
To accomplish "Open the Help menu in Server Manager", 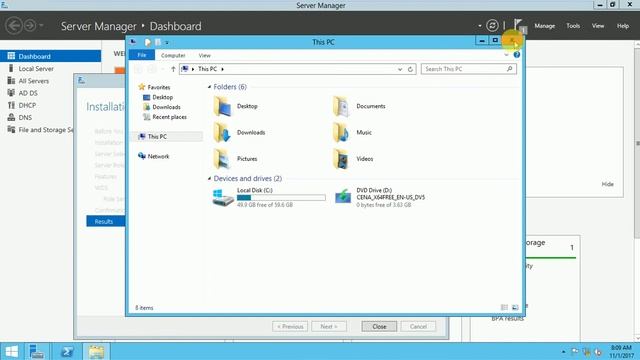I will [x=623, y=26].
